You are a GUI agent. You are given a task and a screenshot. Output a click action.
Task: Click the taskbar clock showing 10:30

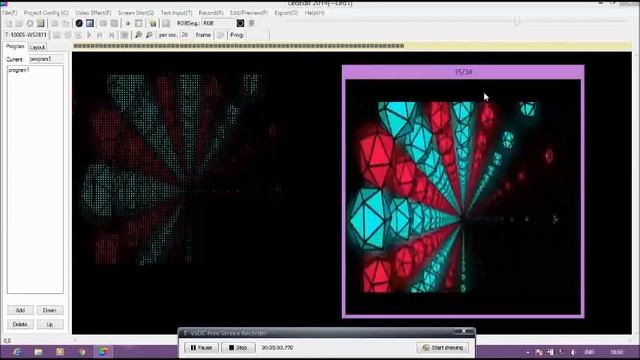(x=616, y=352)
